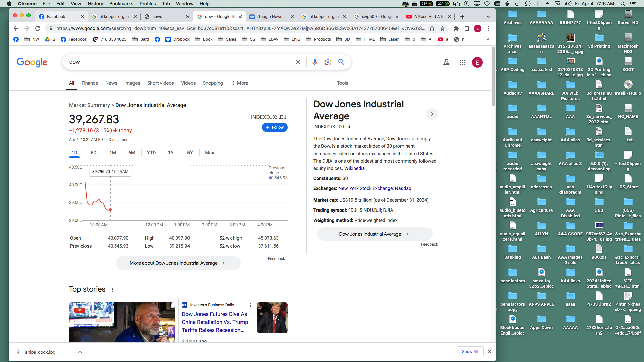
Task: Expand the ships_dock.jpg download options
Action: click(x=80, y=352)
